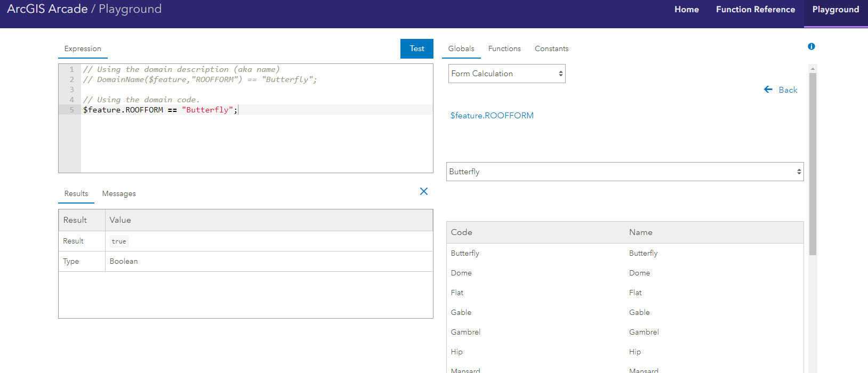Switch to the Constants tab
The image size is (868, 373).
click(x=551, y=48)
